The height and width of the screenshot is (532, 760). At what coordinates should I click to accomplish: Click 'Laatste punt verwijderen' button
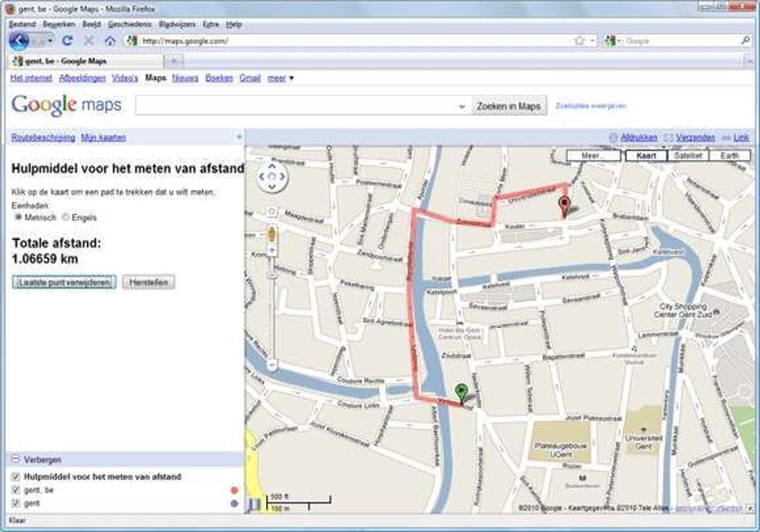point(64,282)
